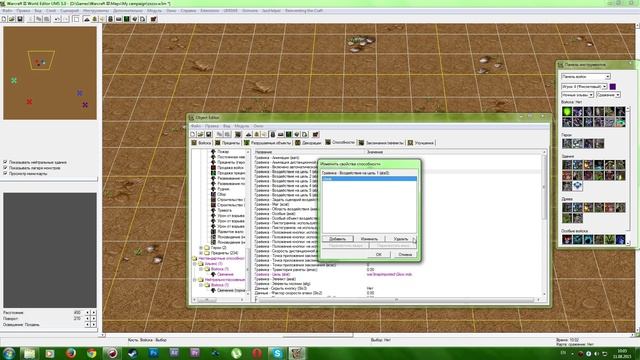Screen dimensions: 640x360
Task: Switch to 'Войска' tab in Object Editor
Action: click(202, 143)
